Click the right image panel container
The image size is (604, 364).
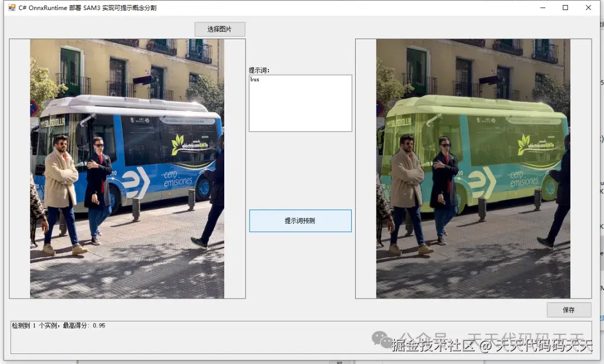point(473,168)
